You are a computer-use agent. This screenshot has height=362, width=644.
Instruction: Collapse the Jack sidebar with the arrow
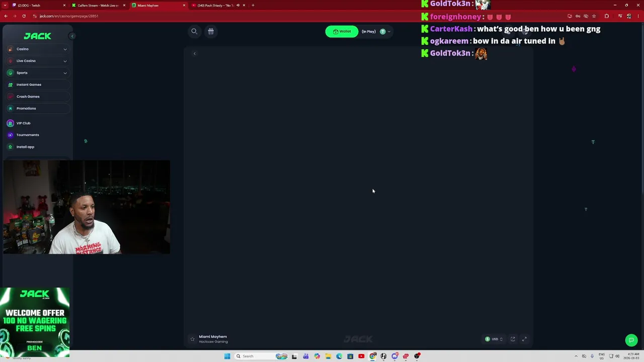click(x=72, y=36)
